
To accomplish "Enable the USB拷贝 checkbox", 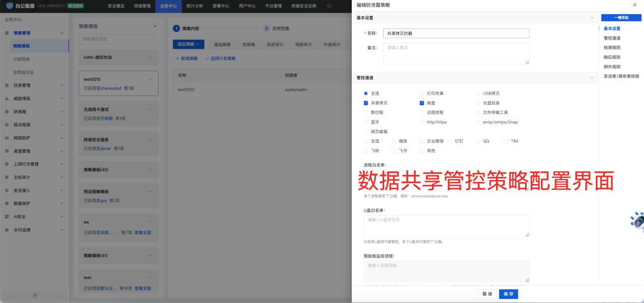I will (478, 94).
